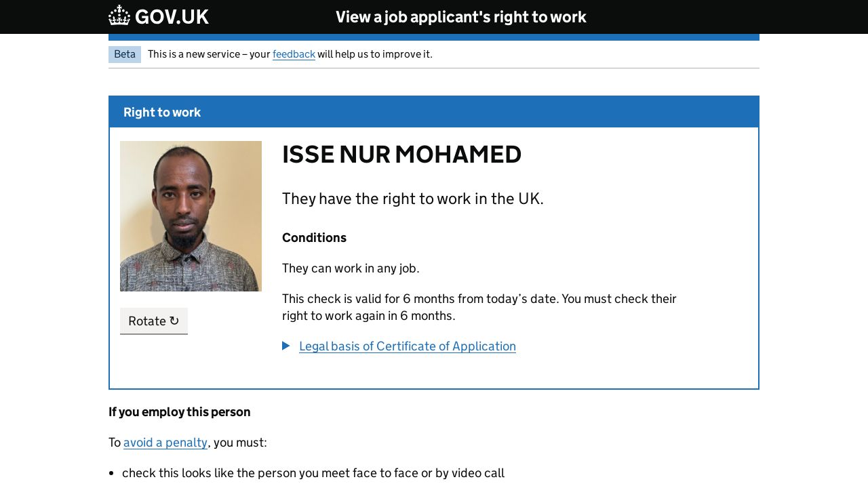
Task: Click the ISSE NUR MOHAMED name heading
Action: [401, 155]
